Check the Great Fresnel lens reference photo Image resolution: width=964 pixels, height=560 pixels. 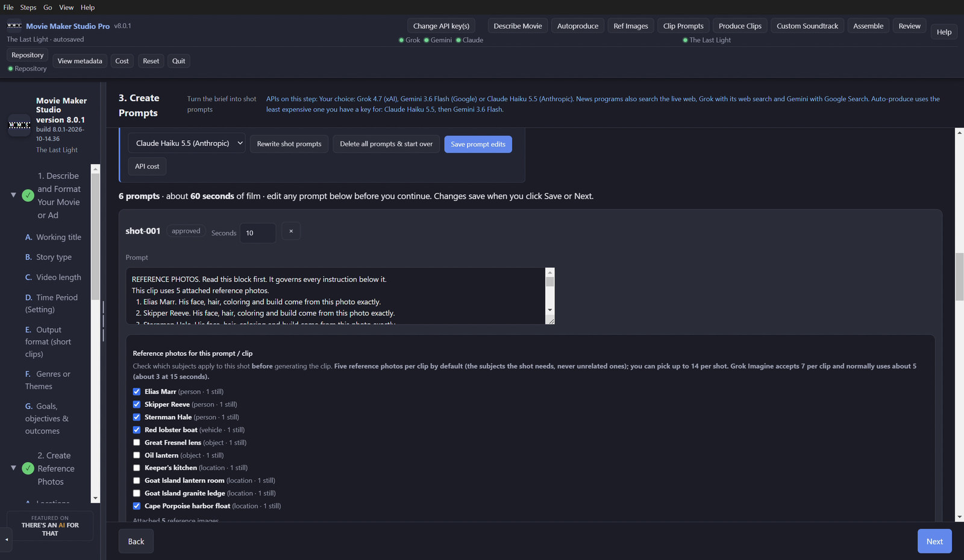137,443
